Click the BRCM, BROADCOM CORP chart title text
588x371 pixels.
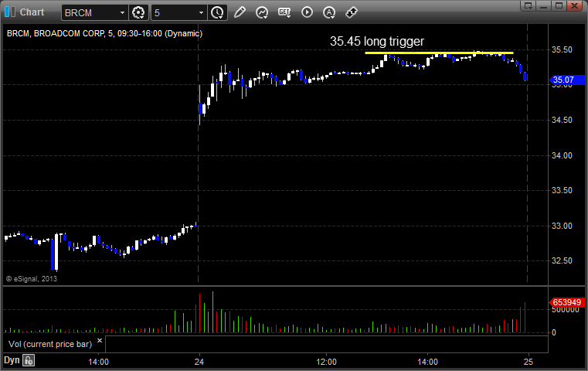104,33
